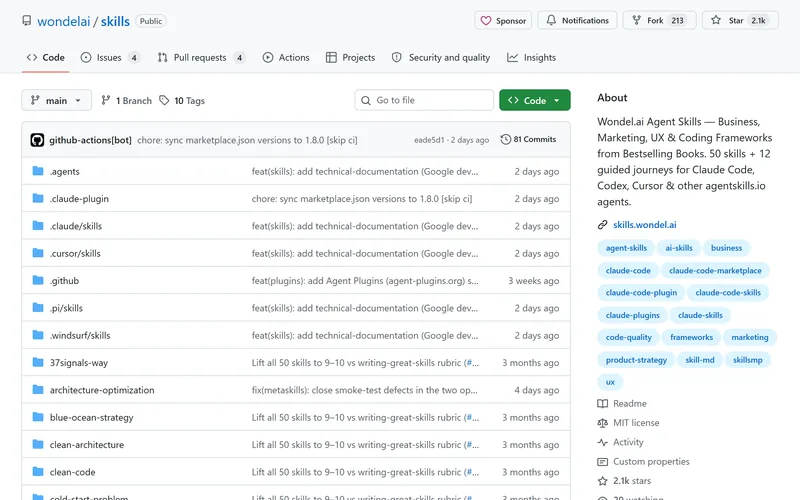Open the Security and quality tab

tap(441, 58)
